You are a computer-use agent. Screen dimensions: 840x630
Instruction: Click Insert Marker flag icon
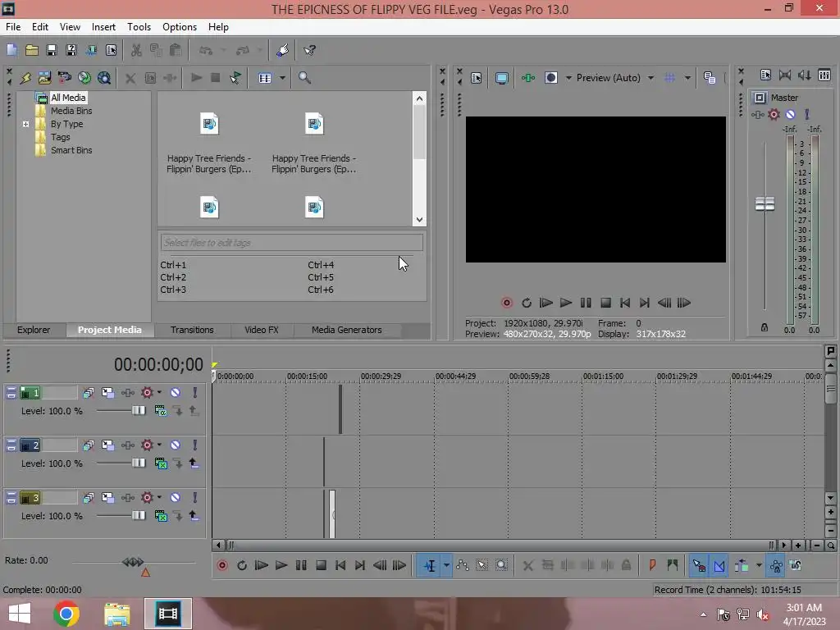(x=652, y=565)
